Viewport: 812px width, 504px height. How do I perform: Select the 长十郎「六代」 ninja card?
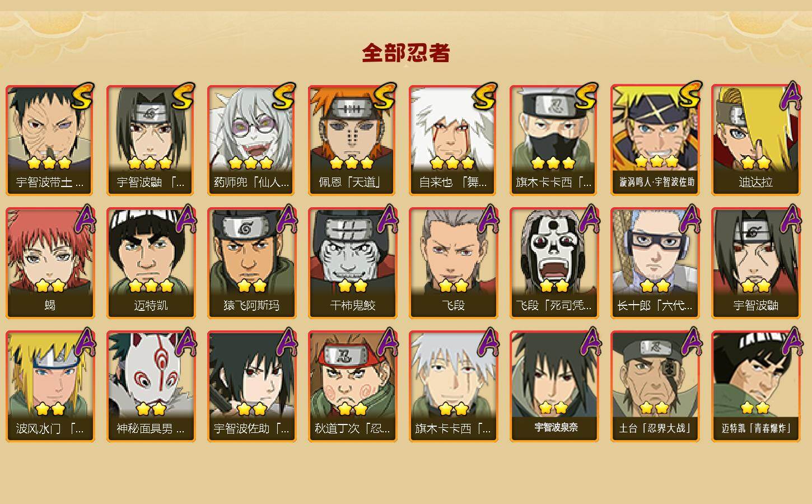point(655,263)
